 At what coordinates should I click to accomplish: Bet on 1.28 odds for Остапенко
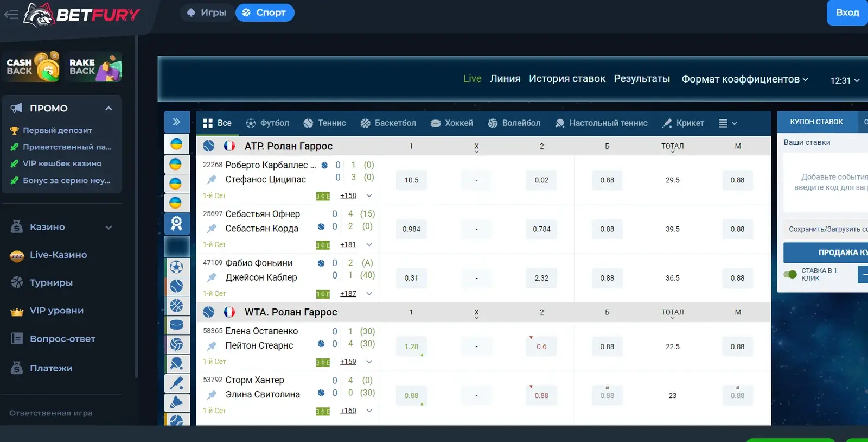point(411,346)
